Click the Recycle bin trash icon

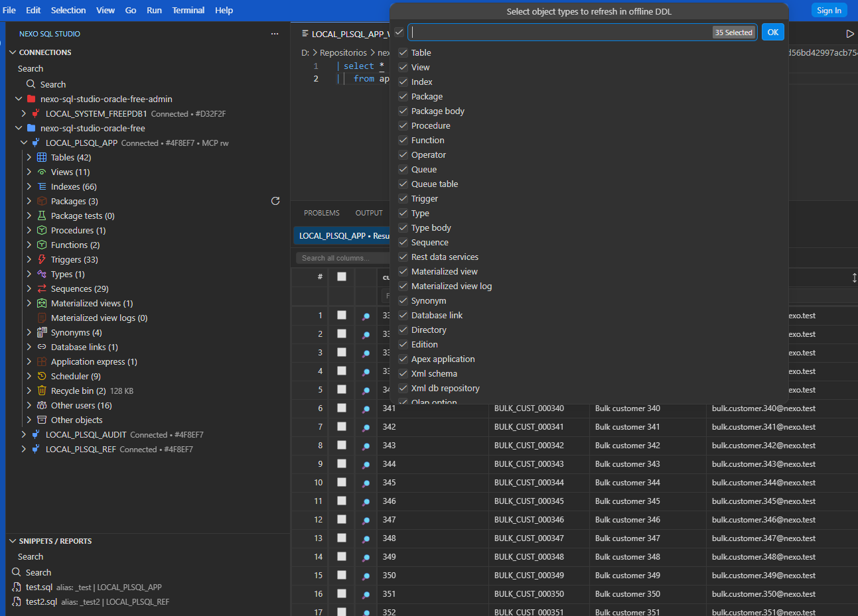pyautogui.click(x=42, y=391)
